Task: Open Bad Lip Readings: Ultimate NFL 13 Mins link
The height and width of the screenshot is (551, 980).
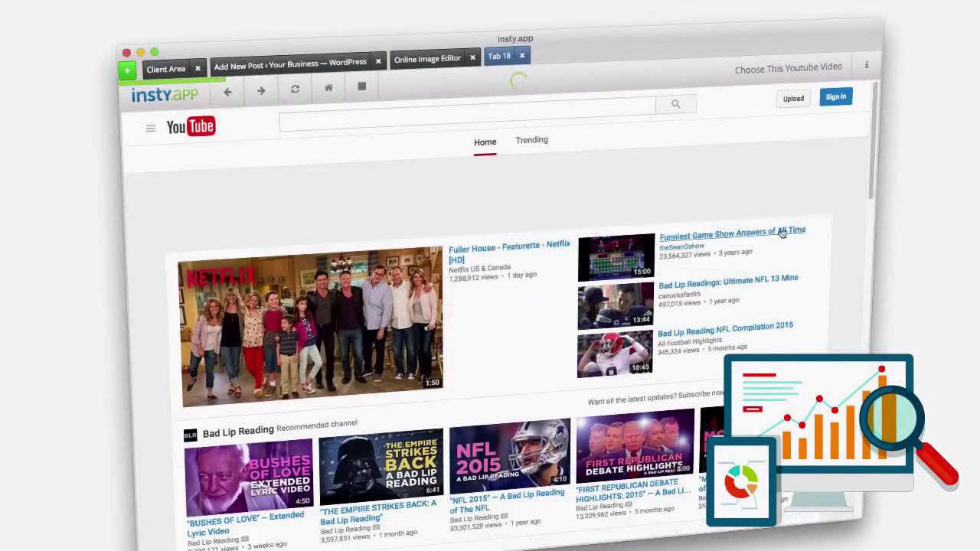Action: (728, 282)
